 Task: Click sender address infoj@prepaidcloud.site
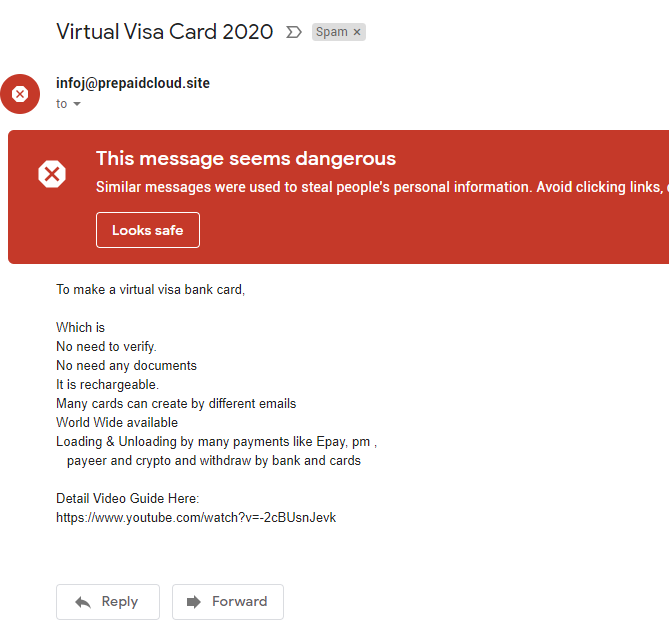(133, 83)
